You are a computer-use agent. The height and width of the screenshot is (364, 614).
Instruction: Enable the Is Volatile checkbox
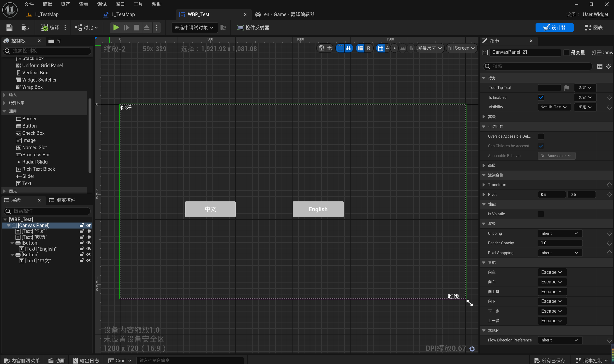tap(541, 214)
